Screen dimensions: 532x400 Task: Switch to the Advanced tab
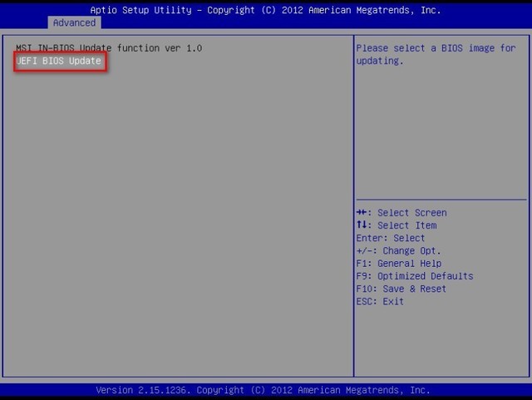pyautogui.click(x=74, y=22)
